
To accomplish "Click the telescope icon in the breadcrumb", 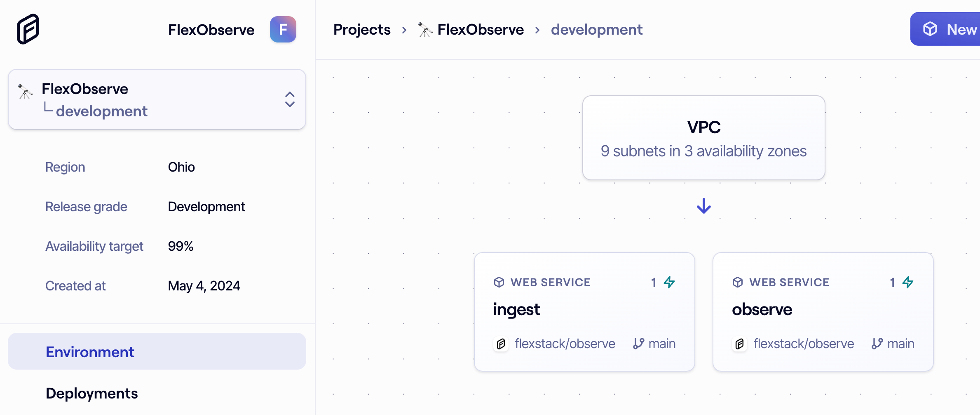I will (x=424, y=29).
